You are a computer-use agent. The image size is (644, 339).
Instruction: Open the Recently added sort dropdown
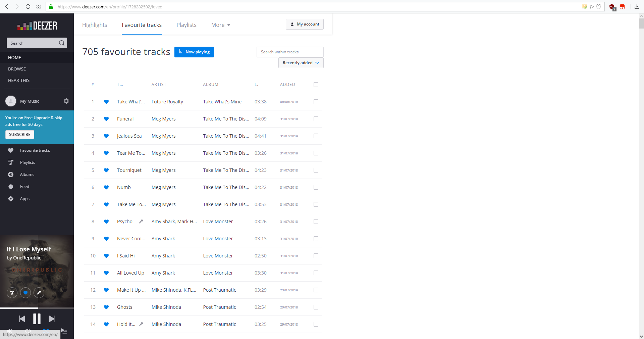[x=300, y=63]
